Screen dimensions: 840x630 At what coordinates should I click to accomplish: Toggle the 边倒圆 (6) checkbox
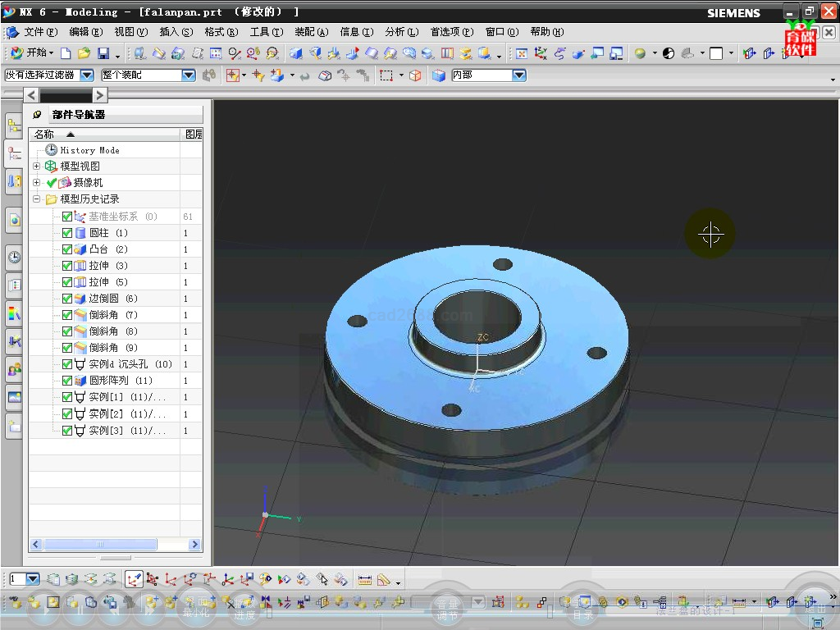click(67, 299)
